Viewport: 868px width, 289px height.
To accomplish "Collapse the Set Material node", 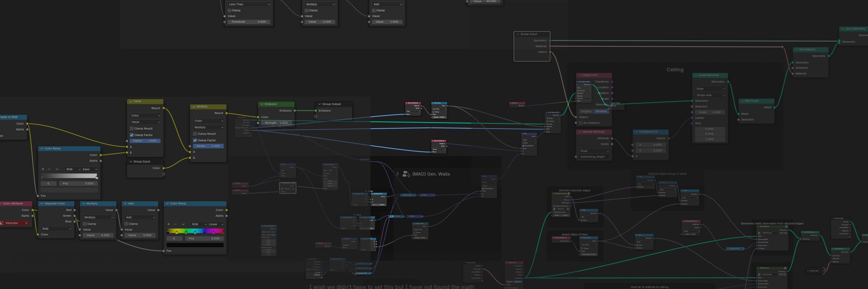I will click(x=797, y=49).
